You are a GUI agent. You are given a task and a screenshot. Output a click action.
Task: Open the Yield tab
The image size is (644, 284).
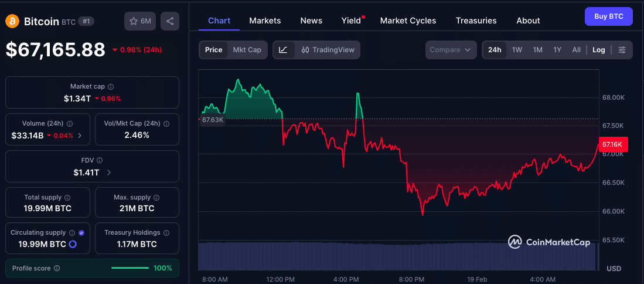tap(351, 21)
